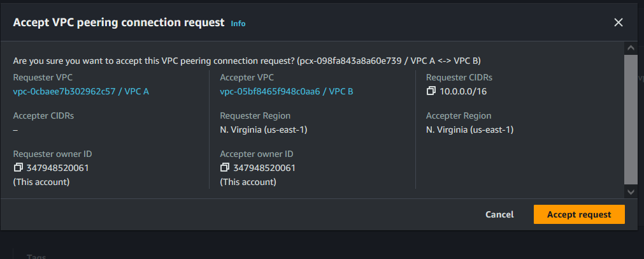Copy the Requester owner ID
Image resolution: width=644 pixels, height=259 pixels.
[18, 168]
